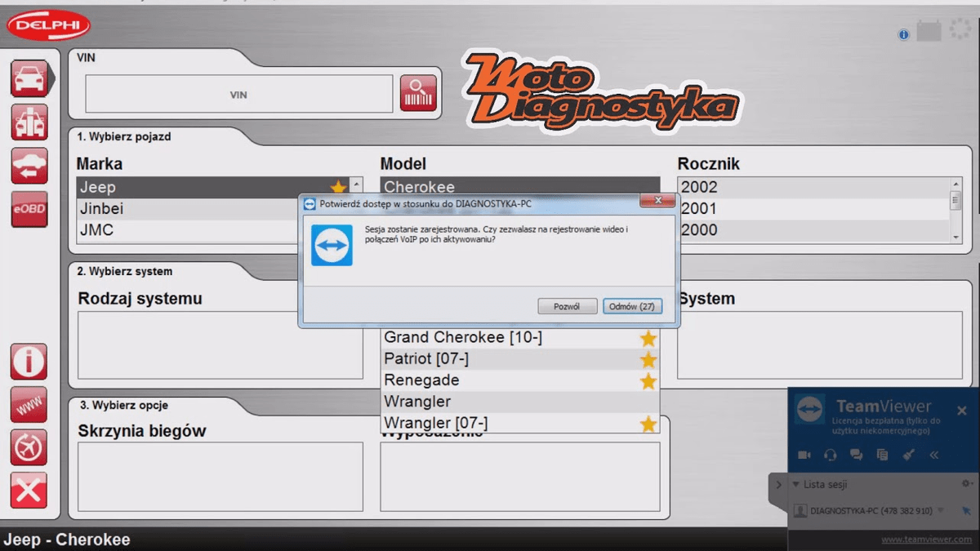Select year 2001 in Rocznik

click(813, 209)
